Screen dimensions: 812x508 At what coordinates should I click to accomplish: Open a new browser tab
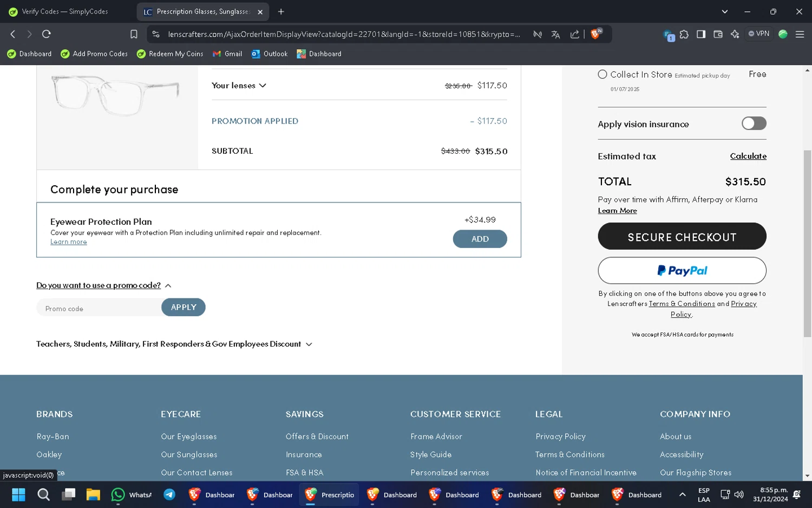pos(281,11)
